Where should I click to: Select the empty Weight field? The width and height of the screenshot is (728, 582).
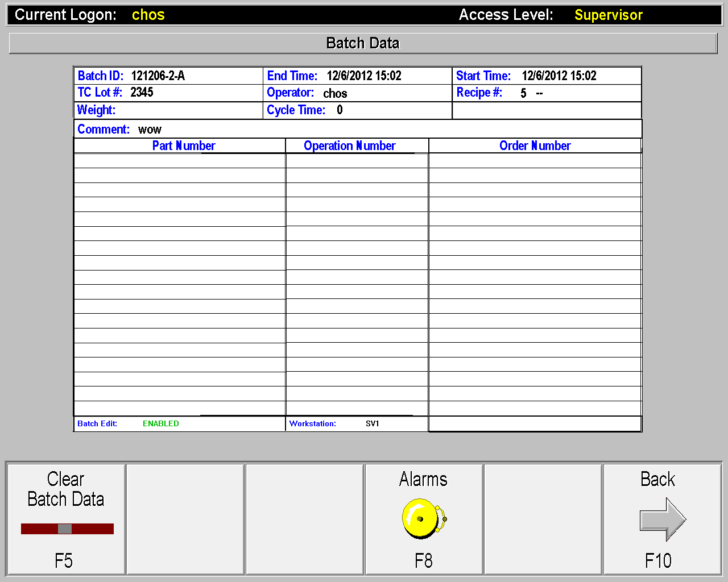pos(188,110)
